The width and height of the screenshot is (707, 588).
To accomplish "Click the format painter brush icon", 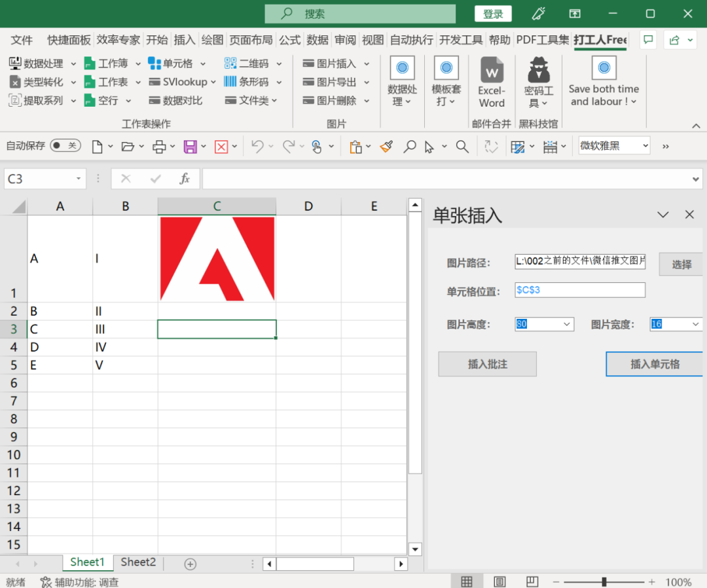I will pyautogui.click(x=386, y=146).
